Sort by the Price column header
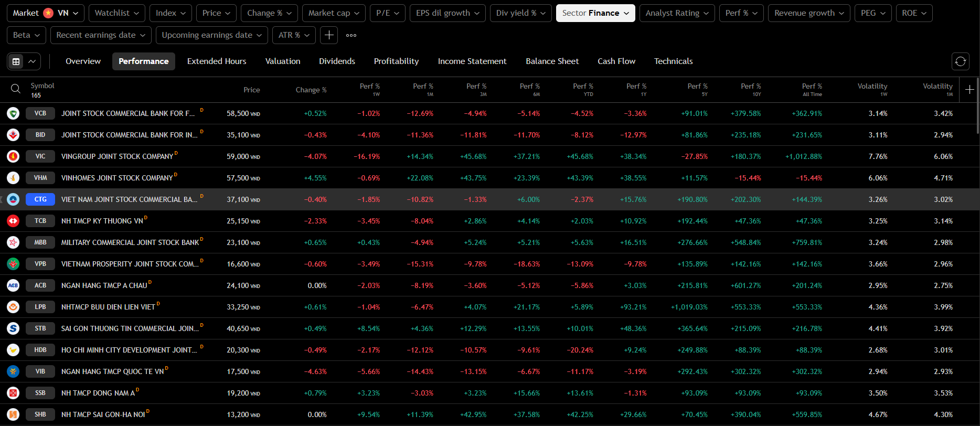980x426 pixels. pyautogui.click(x=252, y=90)
